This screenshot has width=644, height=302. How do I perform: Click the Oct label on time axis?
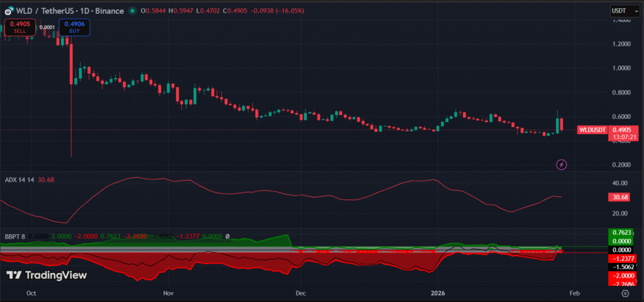[31, 293]
